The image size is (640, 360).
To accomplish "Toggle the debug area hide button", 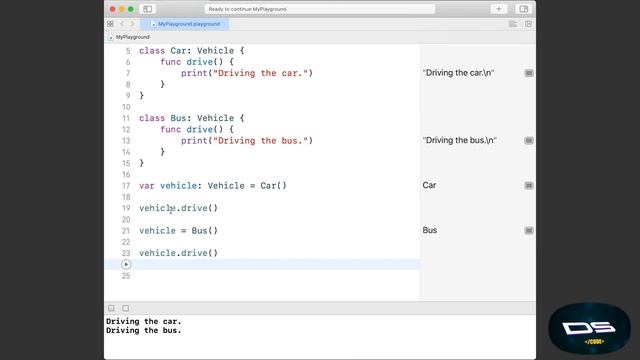I will pyautogui.click(x=111, y=308).
